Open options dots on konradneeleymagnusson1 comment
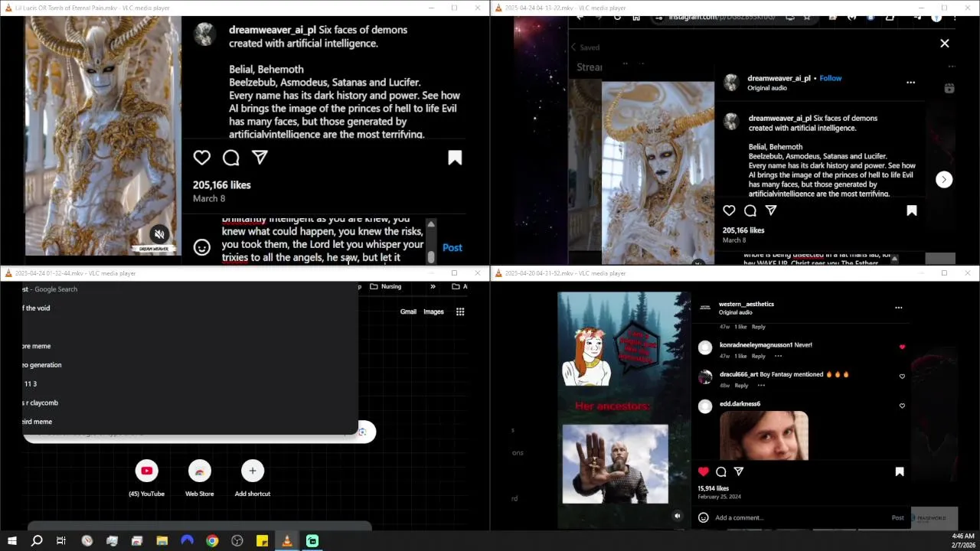Viewport: 980px width, 551px height. [778, 356]
